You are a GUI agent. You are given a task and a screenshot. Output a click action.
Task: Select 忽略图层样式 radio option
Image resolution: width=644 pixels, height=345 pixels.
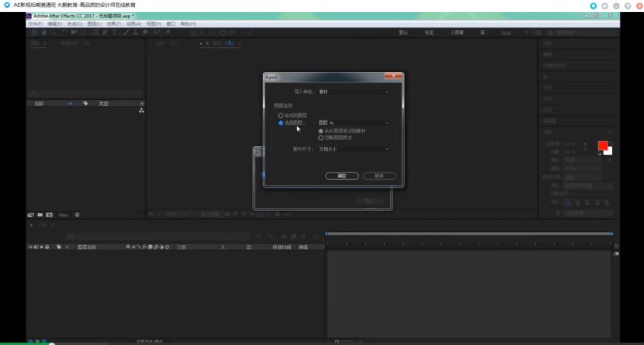(320, 138)
